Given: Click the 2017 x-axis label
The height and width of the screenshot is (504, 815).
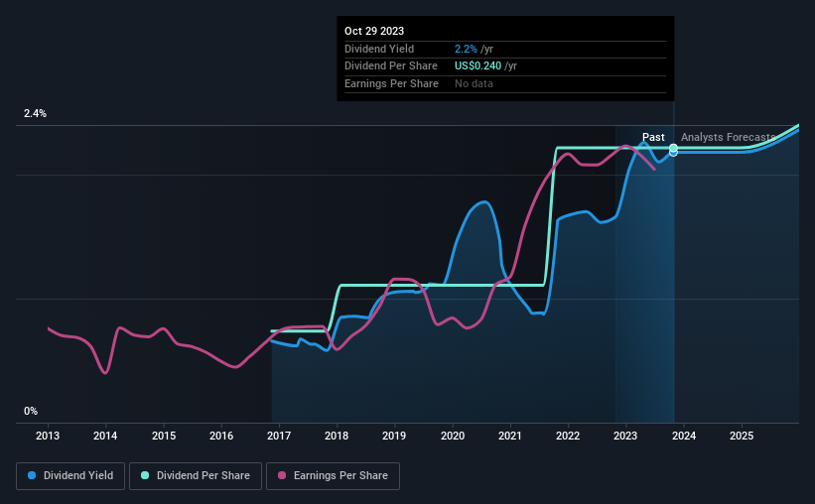Looking at the screenshot, I should (279, 436).
